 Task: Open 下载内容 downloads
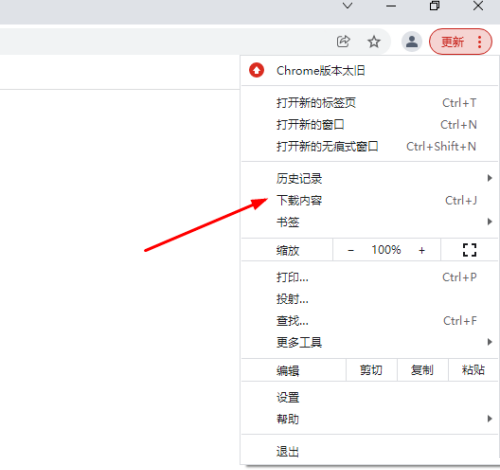(369, 200)
